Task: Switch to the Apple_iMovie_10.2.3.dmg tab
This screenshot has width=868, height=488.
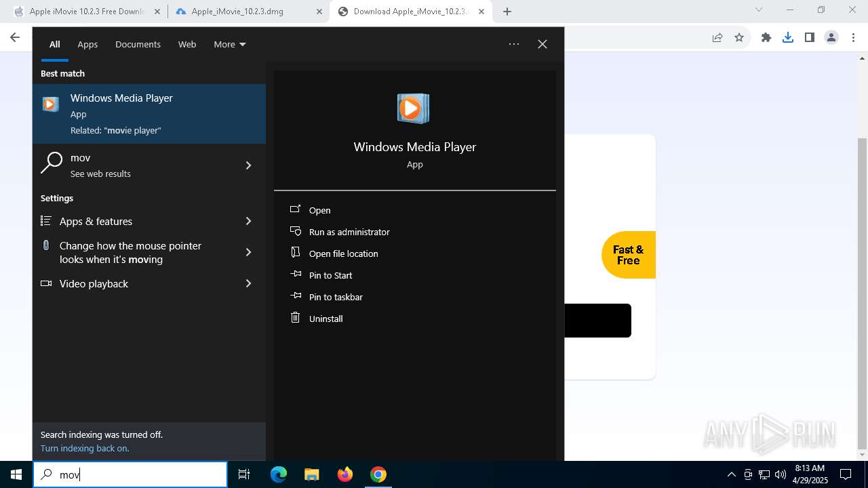Action: pyautogui.click(x=248, y=12)
